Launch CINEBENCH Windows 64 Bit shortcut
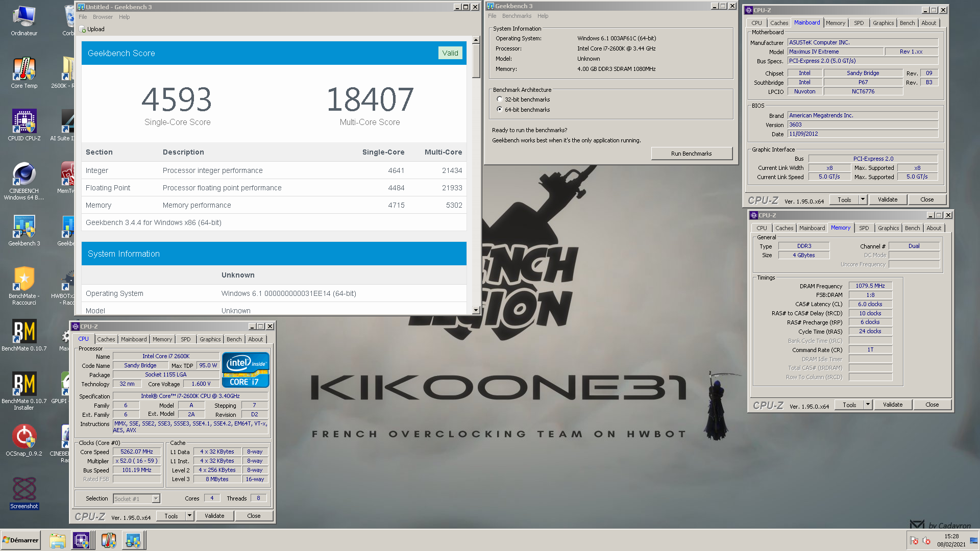This screenshot has width=980, height=551. click(24, 181)
